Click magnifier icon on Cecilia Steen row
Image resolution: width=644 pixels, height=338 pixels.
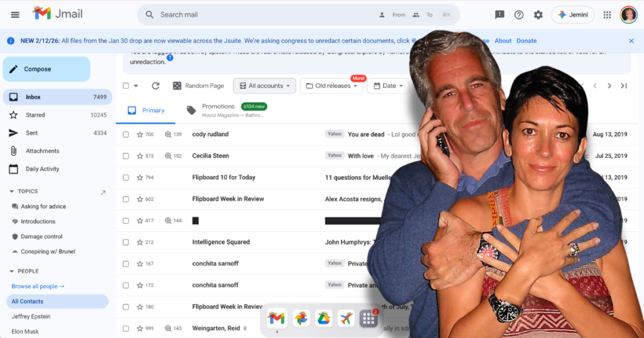click(168, 156)
